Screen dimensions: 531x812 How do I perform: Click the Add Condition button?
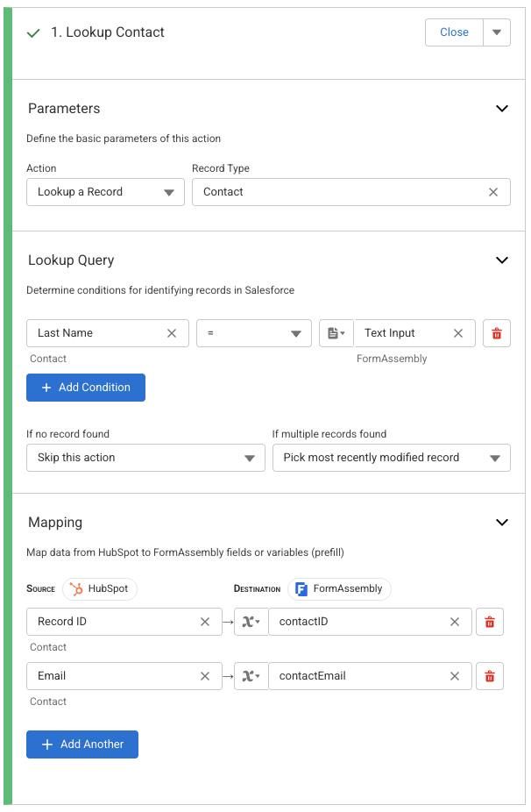coord(86,388)
